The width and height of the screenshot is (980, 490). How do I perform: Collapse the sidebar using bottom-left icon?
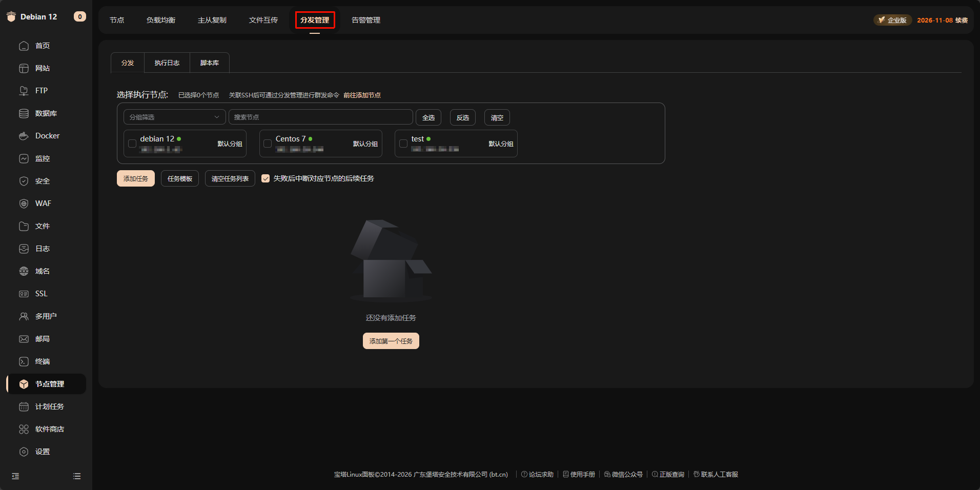(15, 476)
